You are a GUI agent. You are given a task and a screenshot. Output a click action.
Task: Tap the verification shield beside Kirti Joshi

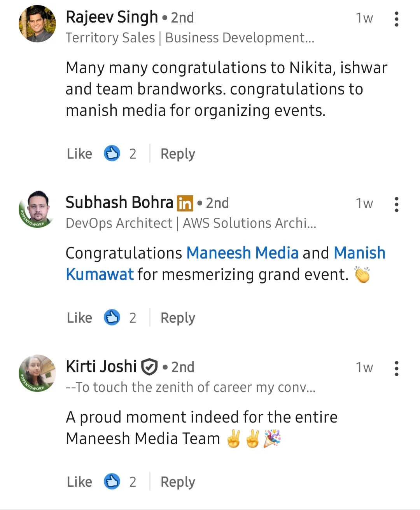pyautogui.click(x=149, y=367)
